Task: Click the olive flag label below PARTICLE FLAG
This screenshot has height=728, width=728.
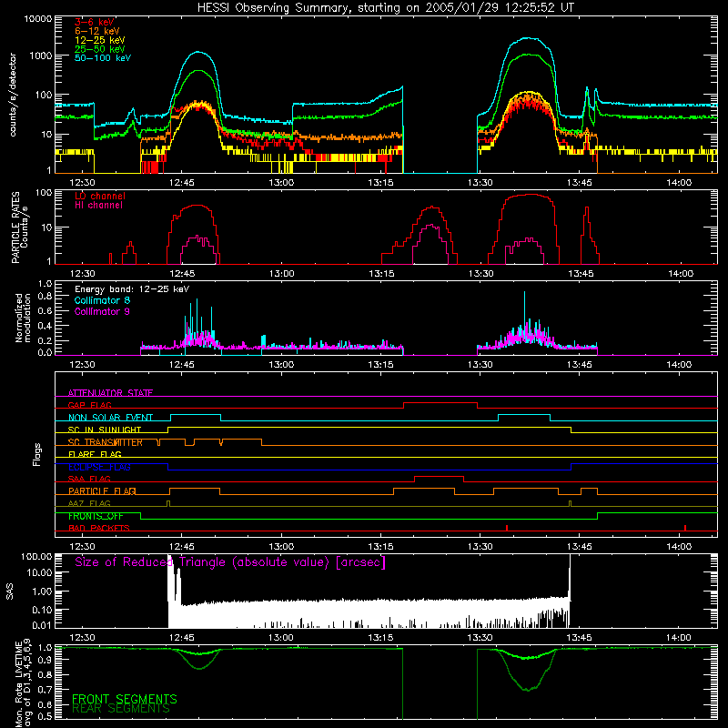Action: point(89,503)
